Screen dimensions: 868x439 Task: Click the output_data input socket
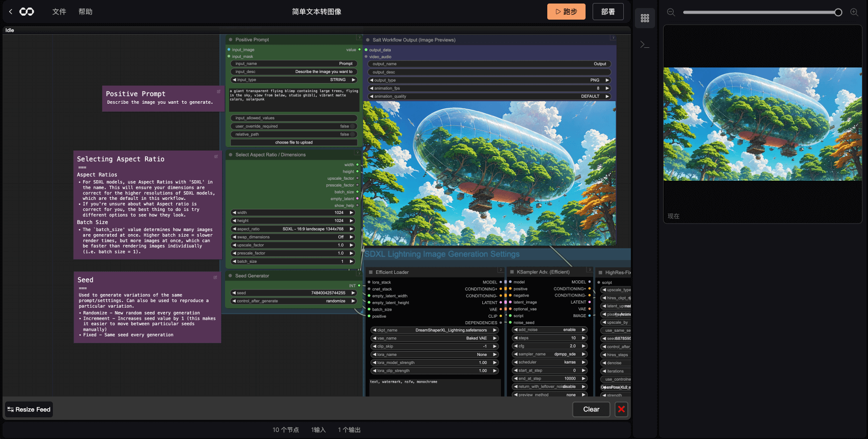click(x=366, y=50)
